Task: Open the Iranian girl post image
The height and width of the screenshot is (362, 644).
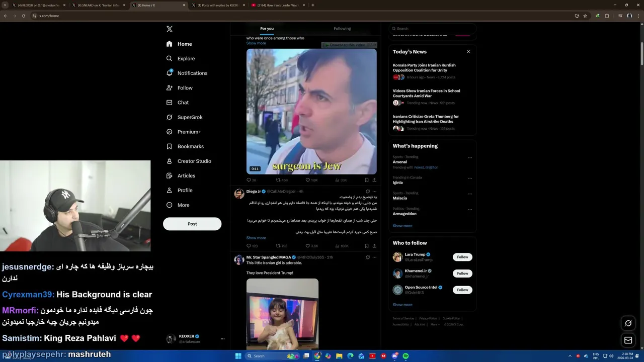Action: [x=282, y=314]
